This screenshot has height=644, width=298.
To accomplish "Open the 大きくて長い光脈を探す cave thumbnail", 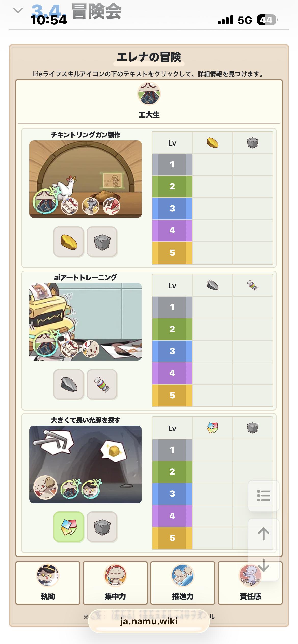I will 86,464.
